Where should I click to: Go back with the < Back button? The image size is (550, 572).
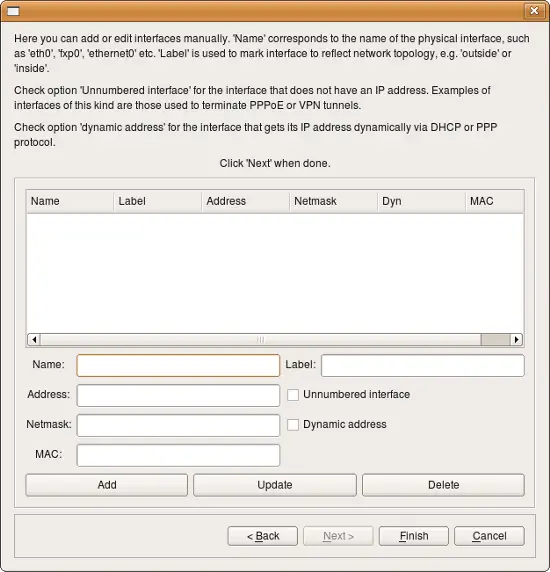263,536
